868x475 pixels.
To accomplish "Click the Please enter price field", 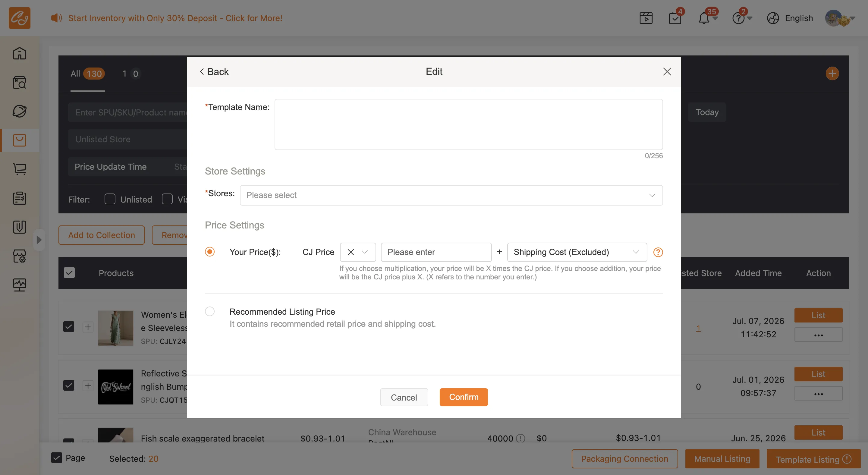I will tap(436, 252).
